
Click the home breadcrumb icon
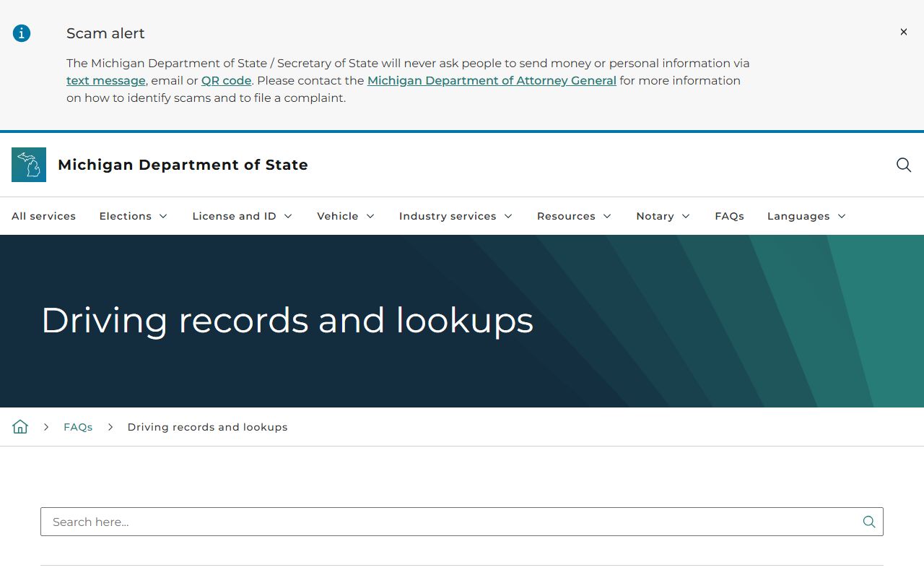[20, 427]
